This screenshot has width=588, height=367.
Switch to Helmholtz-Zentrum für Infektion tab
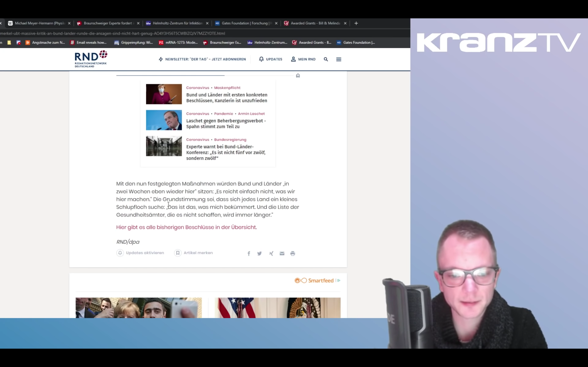(x=177, y=23)
